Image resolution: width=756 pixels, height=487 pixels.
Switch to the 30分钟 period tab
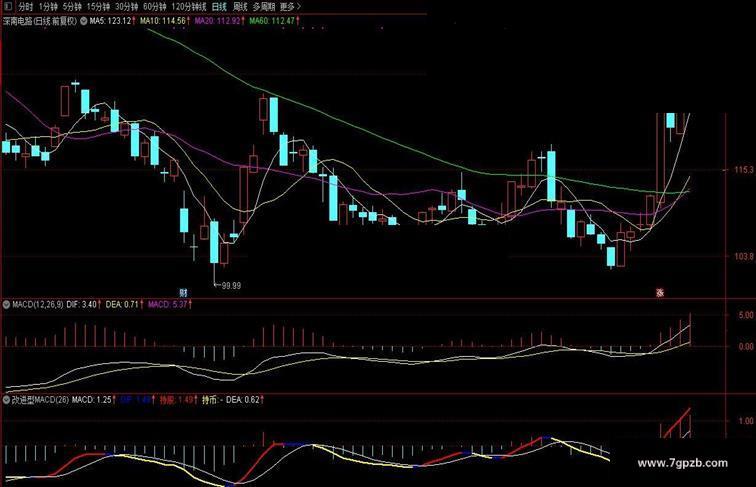pos(127,7)
